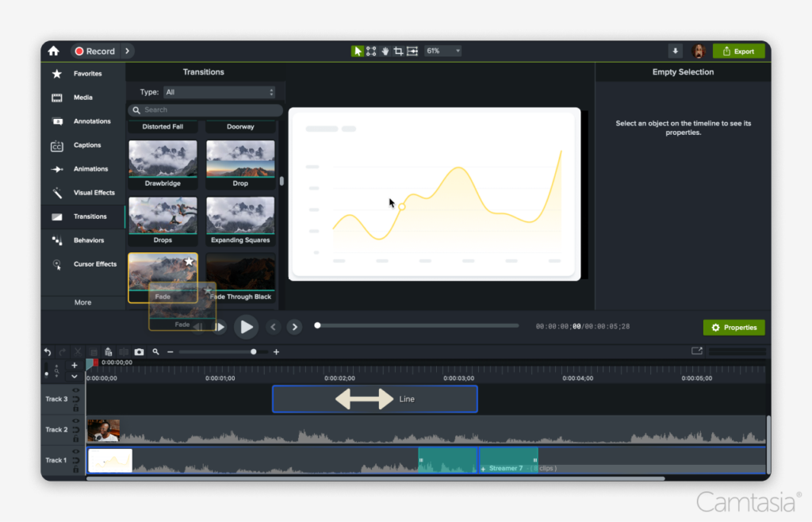Open the 61% canvas zoom dropdown
The image size is (812, 522).
(442, 51)
